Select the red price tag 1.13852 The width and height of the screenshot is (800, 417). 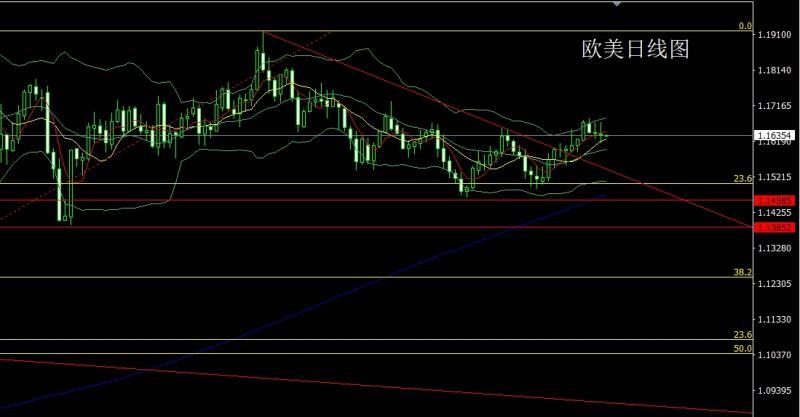776,228
